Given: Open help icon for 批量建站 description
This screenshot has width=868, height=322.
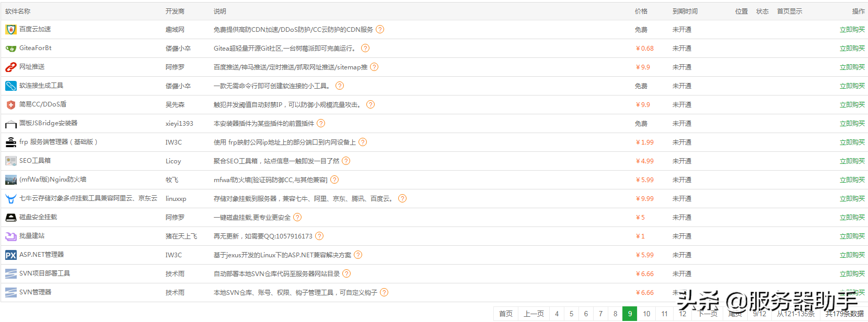Looking at the screenshot, I should pyautogui.click(x=319, y=236).
